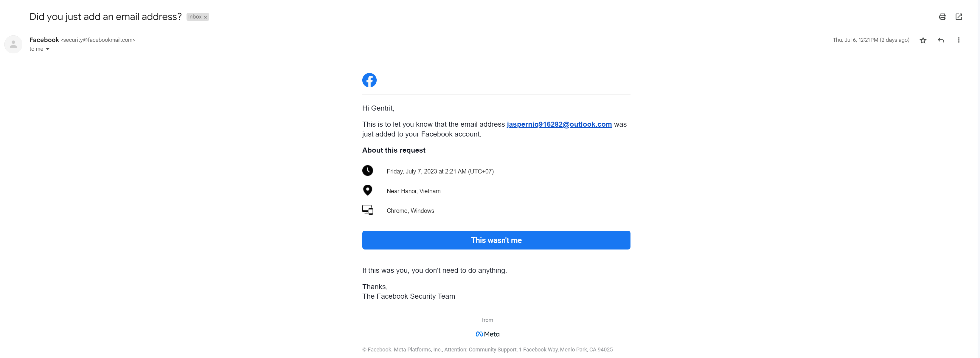Screen dimensions: 980x358
Task: Click the devices icon beside Chrome, Windows
Action: click(x=367, y=210)
